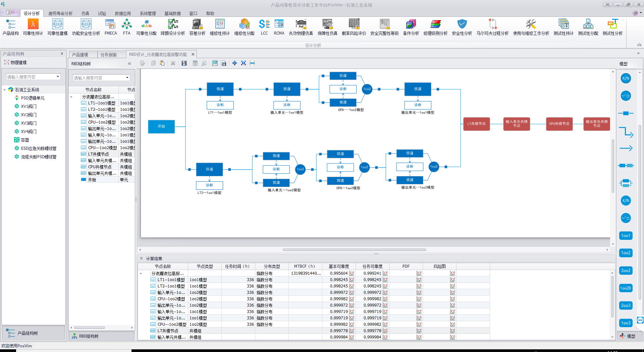
Task: Select the 1oo2D model block in palette
Action: pos(626,288)
